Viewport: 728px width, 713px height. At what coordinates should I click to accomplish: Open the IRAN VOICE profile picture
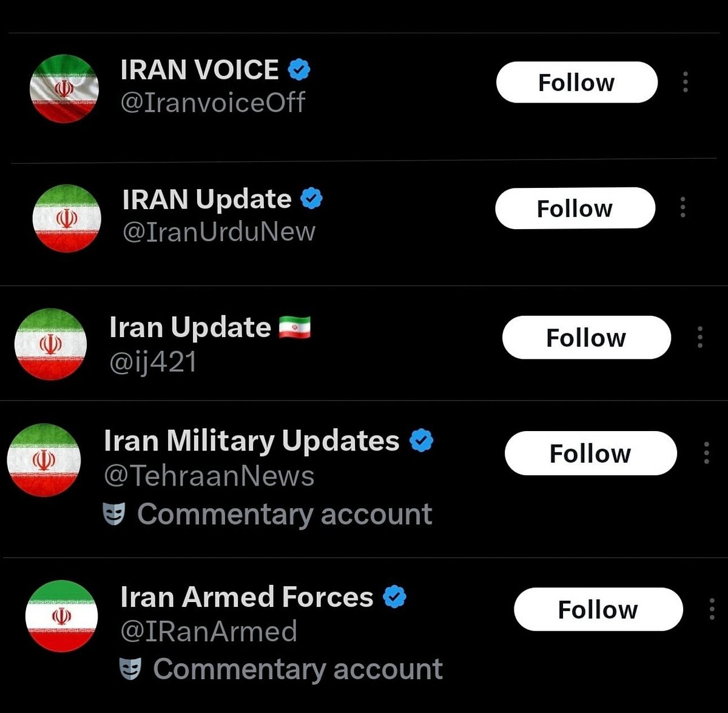coord(64,89)
